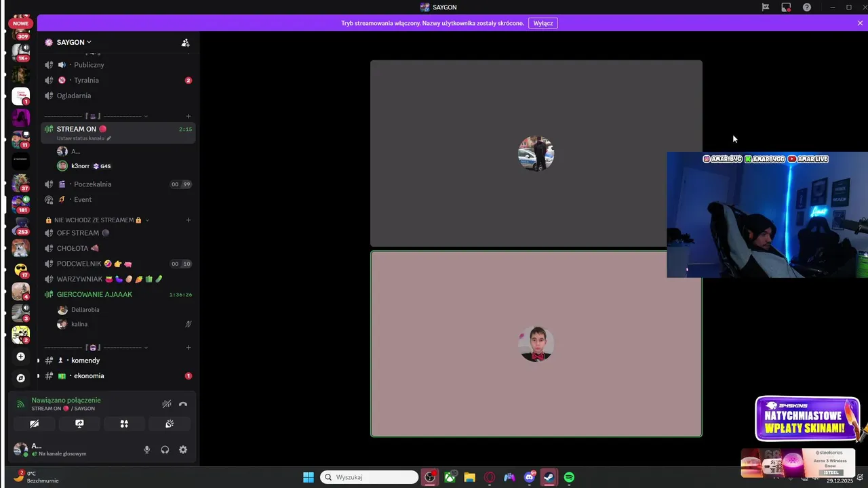Open the server icon with 37 badge
Image resolution: width=868 pixels, height=488 pixels.
(x=20, y=182)
